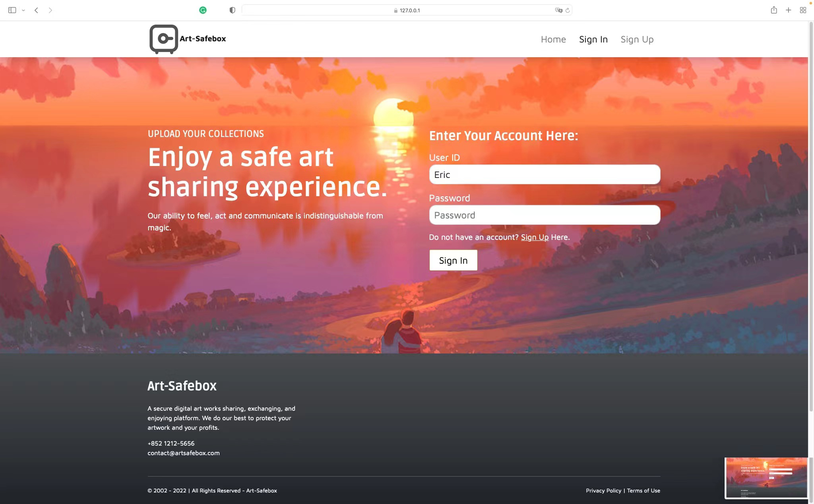Open the Sign Up nav item
The height and width of the screenshot is (504, 814).
pyautogui.click(x=637, y=39)
